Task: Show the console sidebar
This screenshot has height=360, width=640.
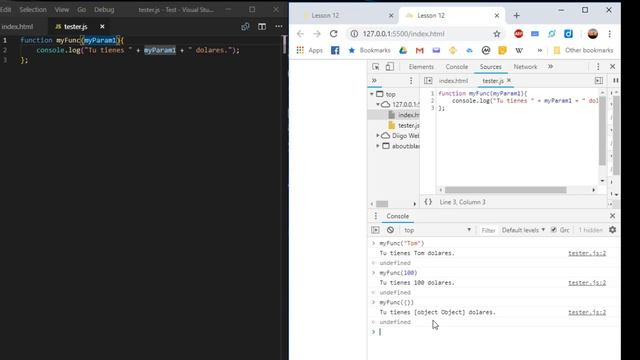Action: coord(375,230)
